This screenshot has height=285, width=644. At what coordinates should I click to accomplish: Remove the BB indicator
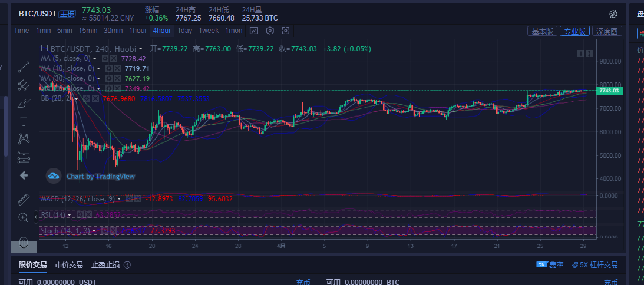95,98
